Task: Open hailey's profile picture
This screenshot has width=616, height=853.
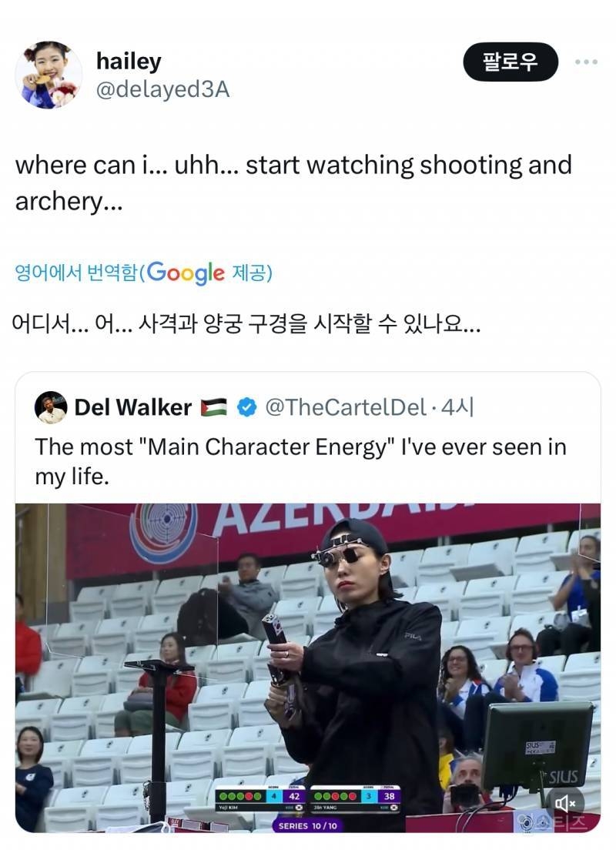Action: coord(49,75)
